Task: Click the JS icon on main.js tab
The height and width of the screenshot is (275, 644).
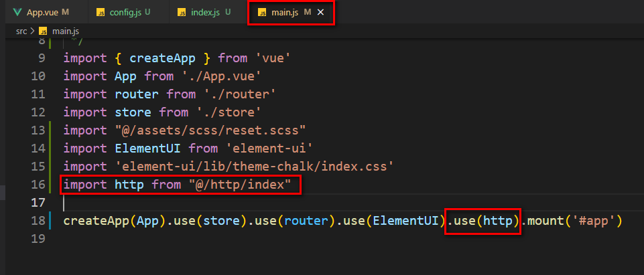Action: [x=261, y=13]
